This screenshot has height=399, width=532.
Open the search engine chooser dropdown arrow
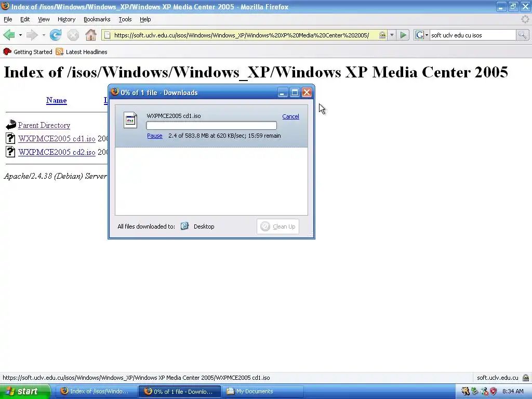[x=427, y=35]
